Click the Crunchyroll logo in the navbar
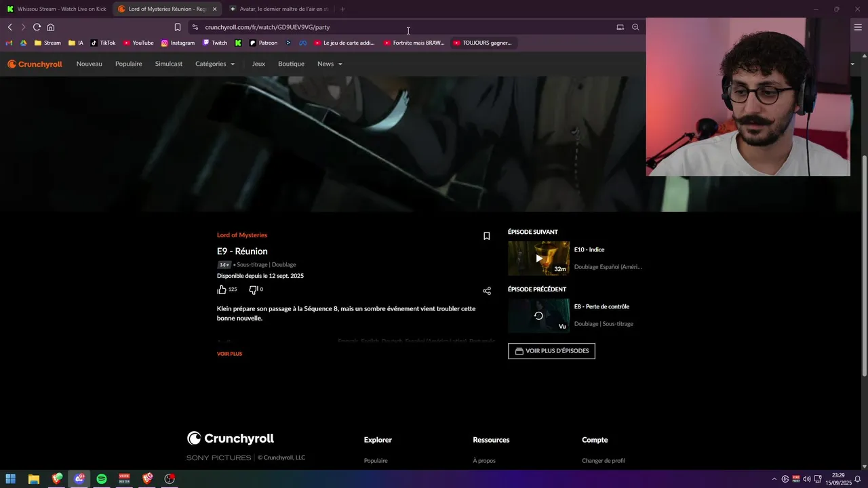This screenshot has height=488, width=868. (x=35, y=64)
